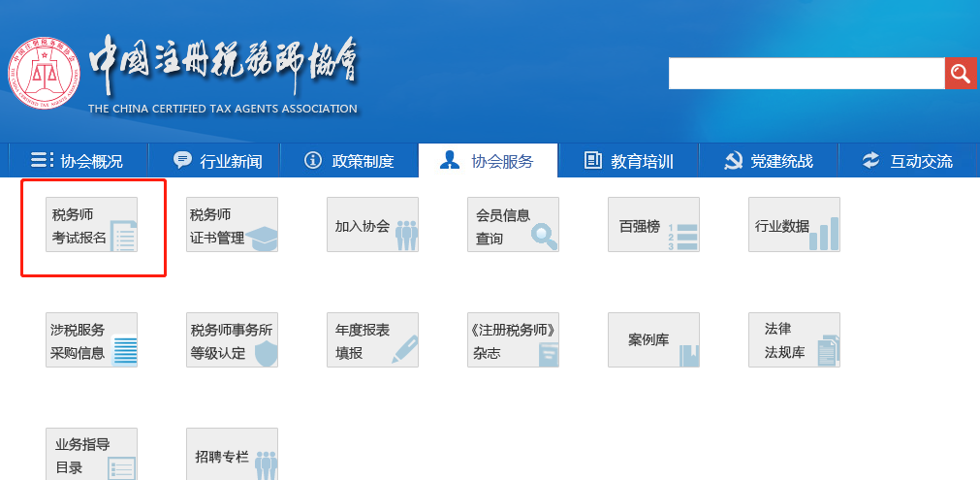This screenshot has height=480, width=980.
Task: Click the association round seal logo
Action: tap(44, 73)
